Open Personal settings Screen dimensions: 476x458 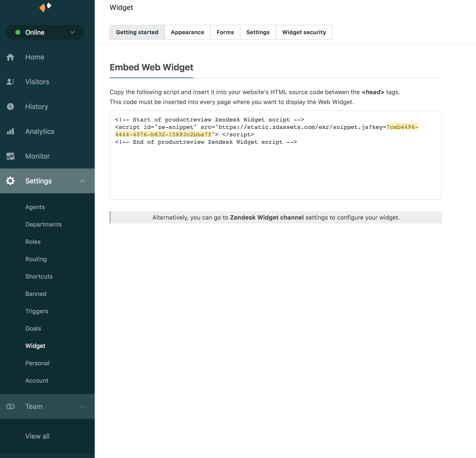(37, 363)
